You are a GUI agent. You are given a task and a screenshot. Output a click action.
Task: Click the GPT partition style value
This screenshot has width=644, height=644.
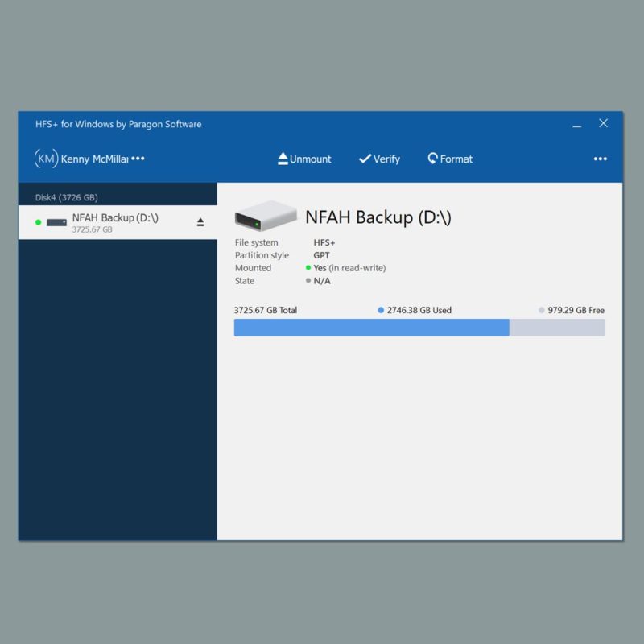pyautogui.click(x=321, y=255)
